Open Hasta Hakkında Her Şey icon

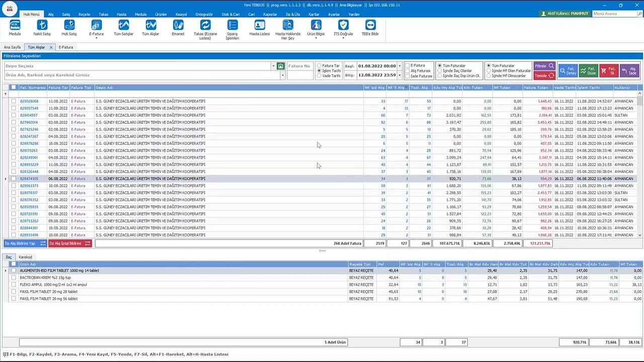coord(288,30)
